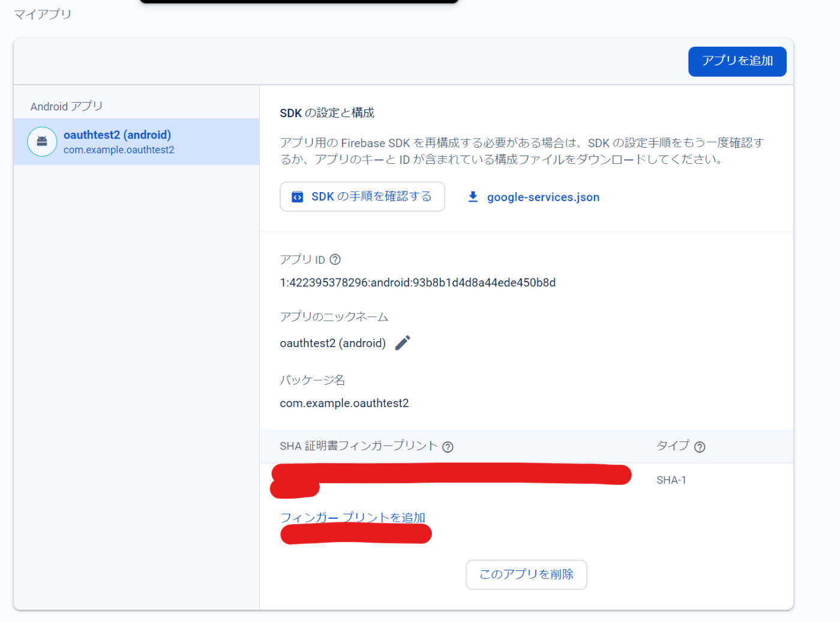Viewport: 840px width, 622px height.
Task: Click the app ID value 1:422395378296:android
Action: (x=418, y=283)
